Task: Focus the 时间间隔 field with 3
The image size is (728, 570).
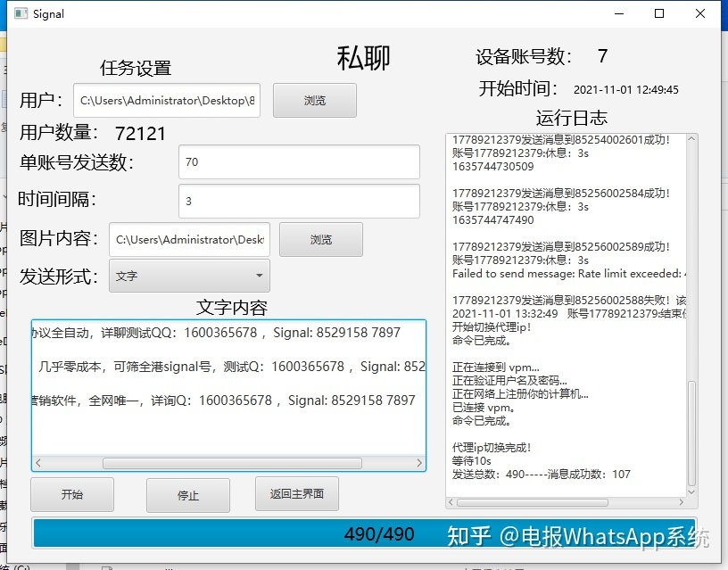Action: pos(299,201)
